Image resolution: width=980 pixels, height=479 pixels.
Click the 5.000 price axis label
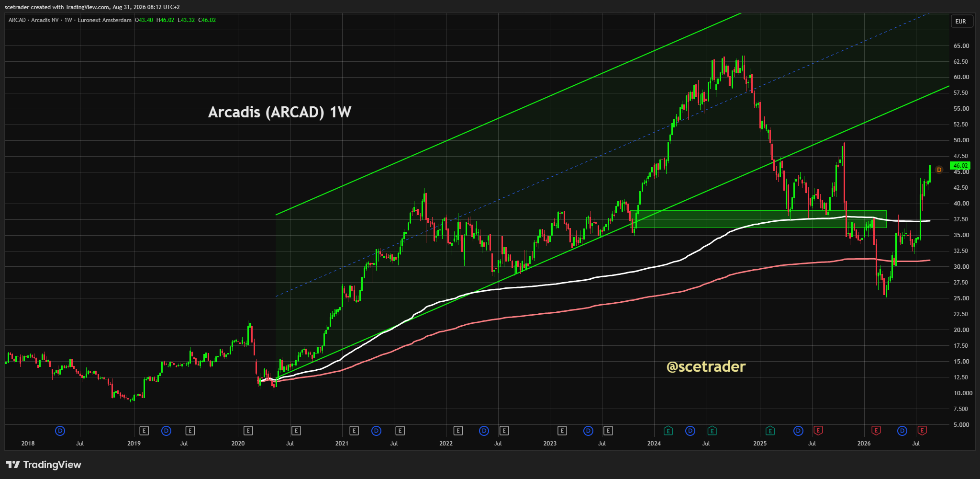961,425
